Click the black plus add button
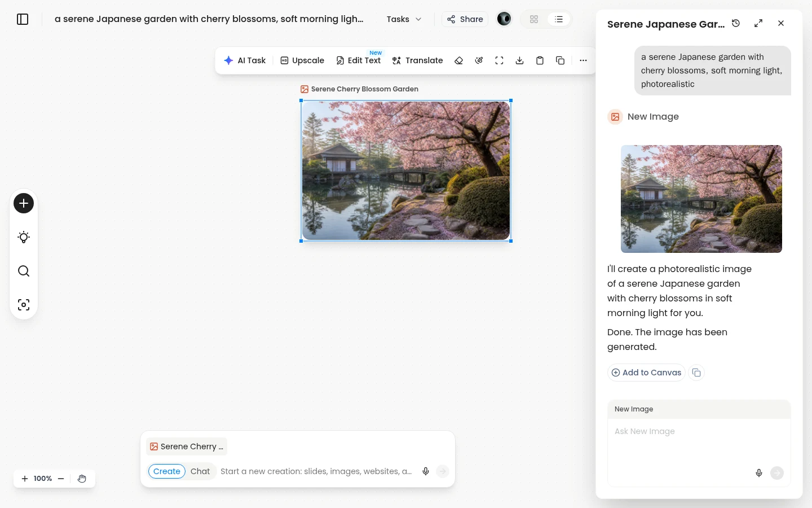The image size is (812, 508). pyautogui.click(x=24, y=203)
